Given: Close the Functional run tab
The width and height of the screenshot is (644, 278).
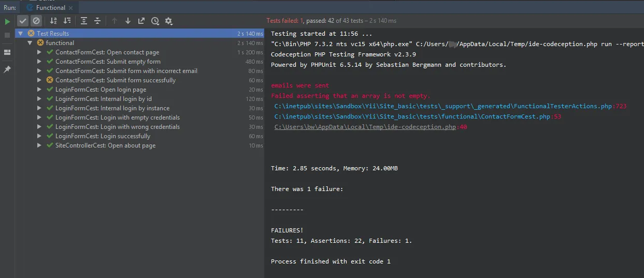Looking at the screenshot, I should click(71, 8).
